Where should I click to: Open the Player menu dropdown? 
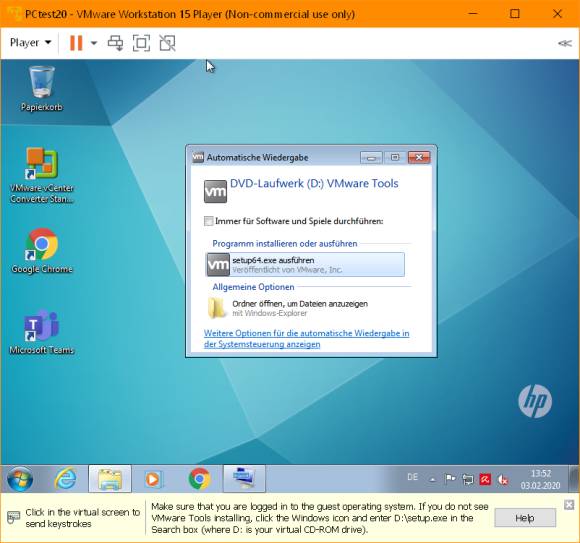tap(30, 43)
